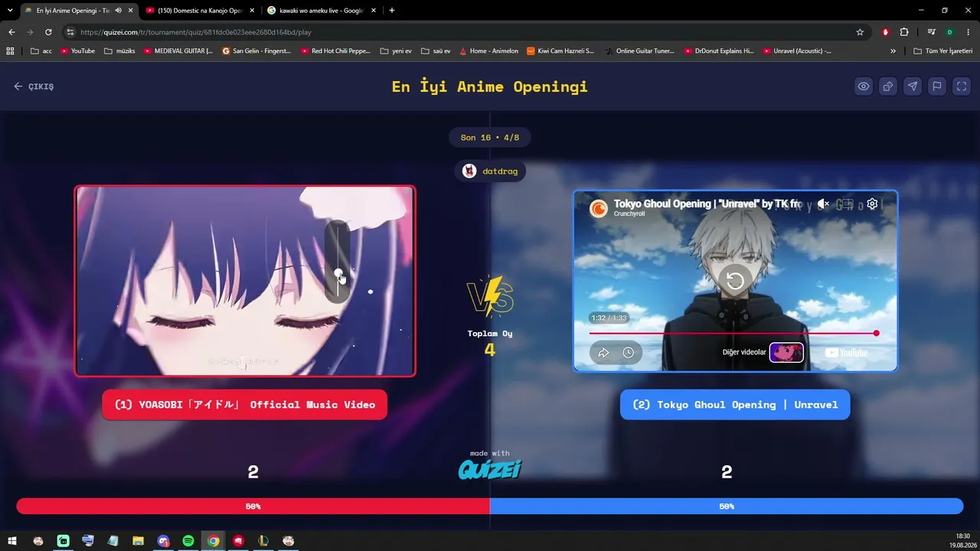Toggle the eye visibility icon in quiz header
Image resolution: width=980 pixels, height=551 pixels.
[864, 86]
